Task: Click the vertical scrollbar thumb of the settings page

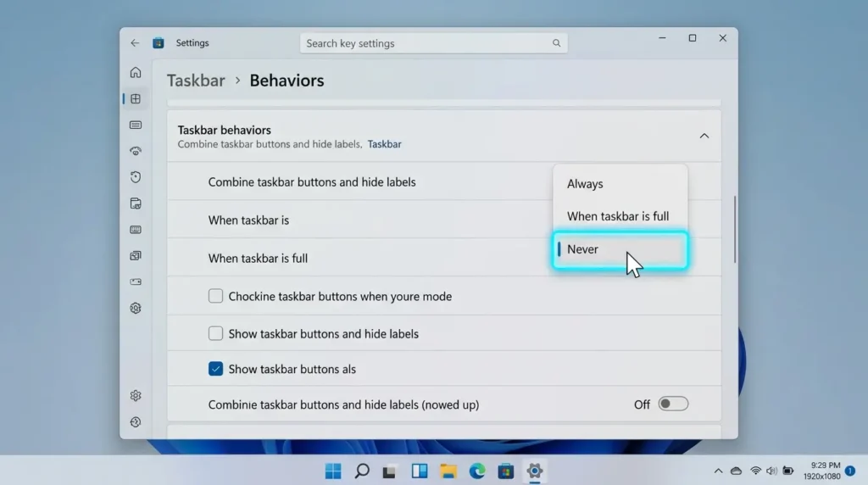Action: point(735,230)
